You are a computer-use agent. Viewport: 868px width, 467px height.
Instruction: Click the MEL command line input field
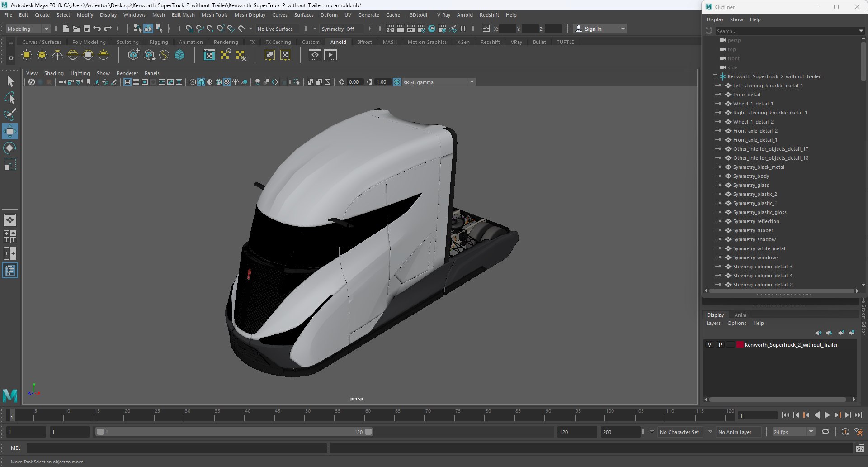pyautogui.click(x=176, y=448)
